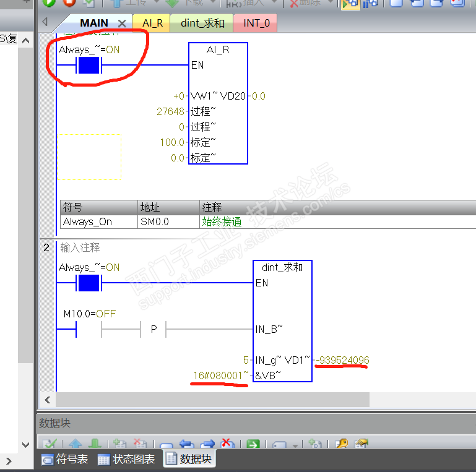Click the pause program status icon
This screenshot has width=476, height=472.
click(x=370, y=3)
